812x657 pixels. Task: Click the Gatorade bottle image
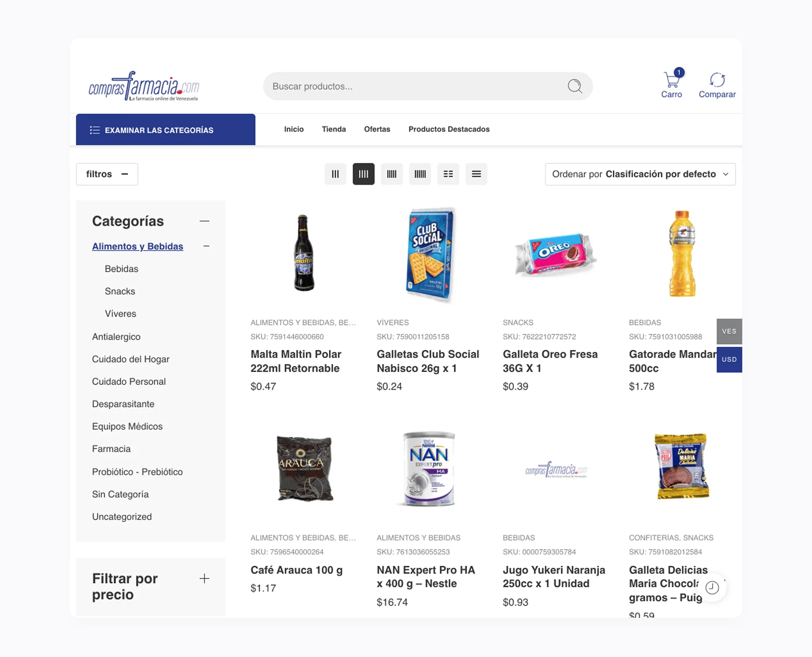pos(682,254)
